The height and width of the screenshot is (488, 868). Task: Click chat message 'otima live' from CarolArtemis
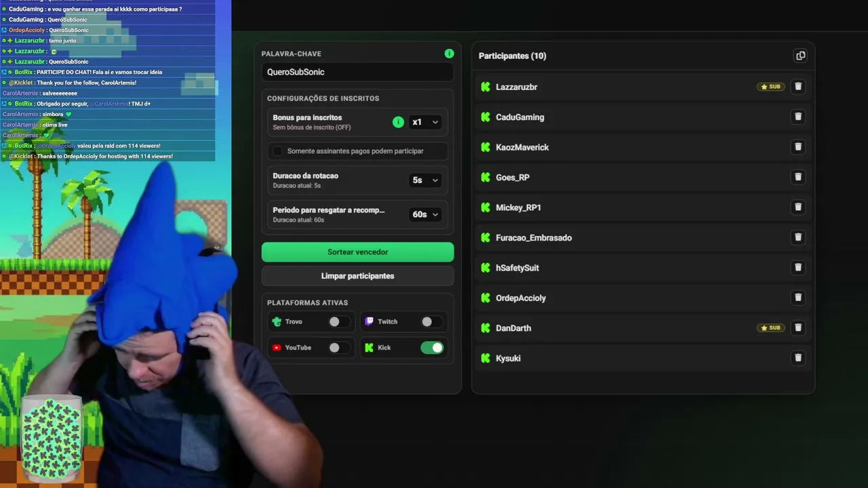56,125
